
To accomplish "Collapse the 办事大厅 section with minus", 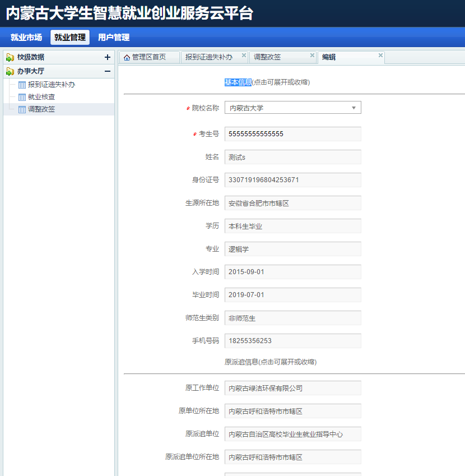I will [x=108, y=71].
